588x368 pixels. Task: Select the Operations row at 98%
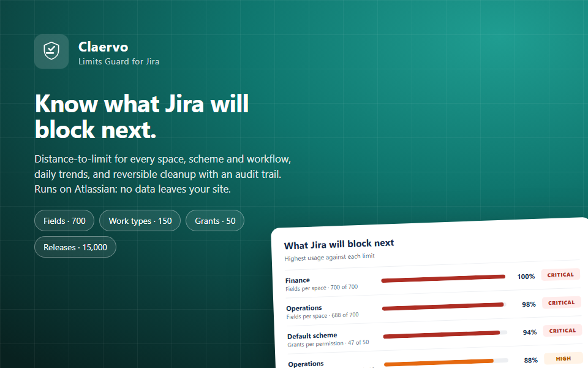click(304, 309)
